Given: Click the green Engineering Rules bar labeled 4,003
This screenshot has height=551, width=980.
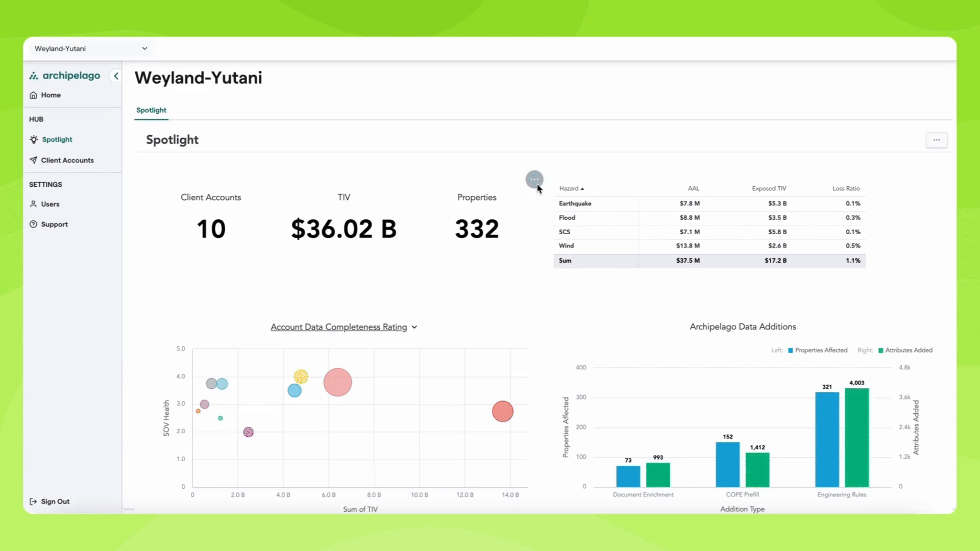Looking at the screenshot, I should tap(857, 437).
